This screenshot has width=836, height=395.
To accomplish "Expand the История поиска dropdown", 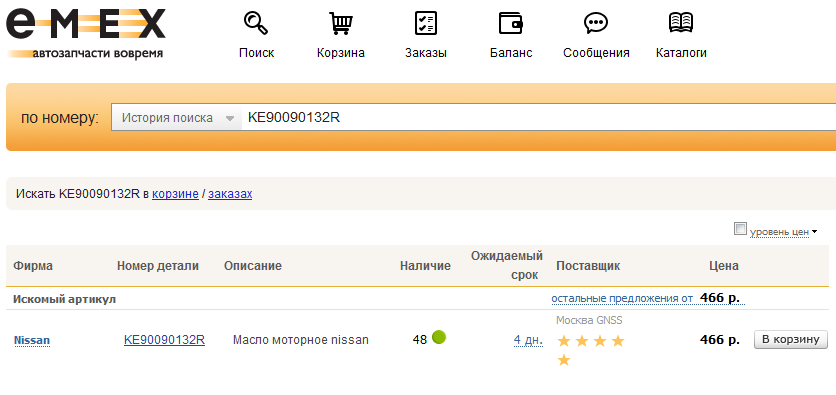I will click(178, 118).
